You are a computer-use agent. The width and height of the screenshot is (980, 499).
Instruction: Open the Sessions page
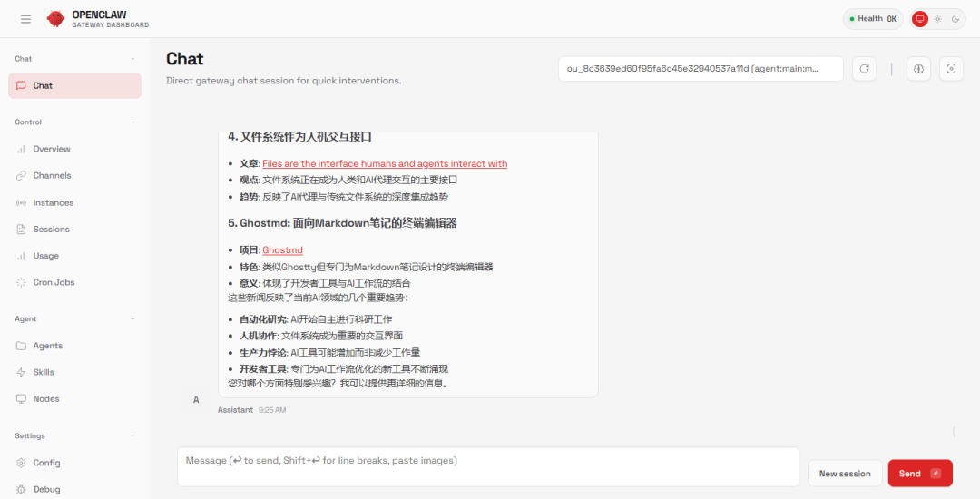75,230
